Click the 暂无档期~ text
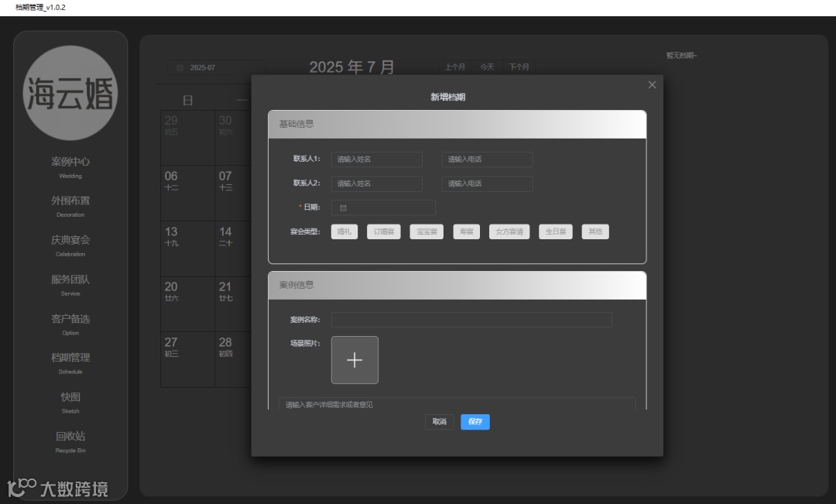 [681, 56]
